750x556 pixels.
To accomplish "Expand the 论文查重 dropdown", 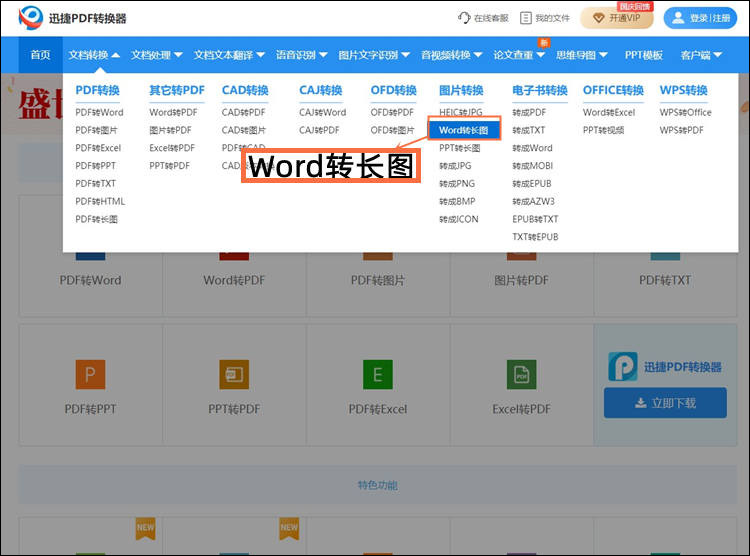I will (519, 55).
